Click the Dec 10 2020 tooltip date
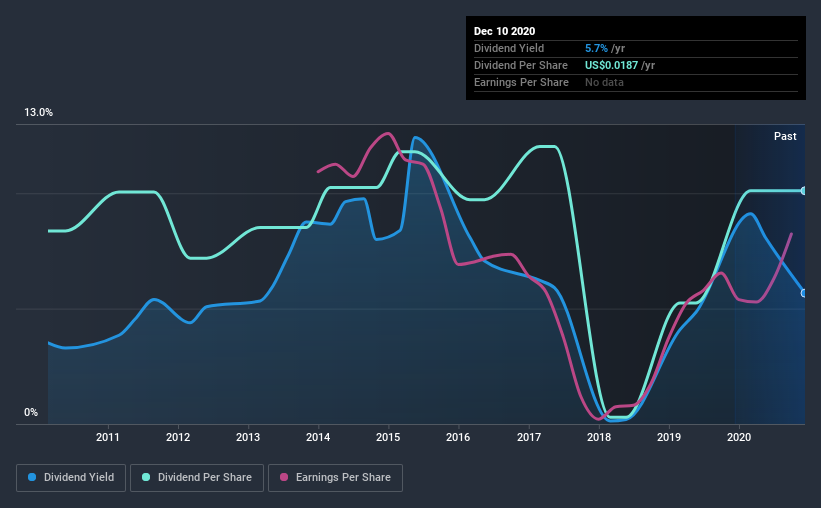This screenshot has height=508, width=821. [x=504, y=31]
